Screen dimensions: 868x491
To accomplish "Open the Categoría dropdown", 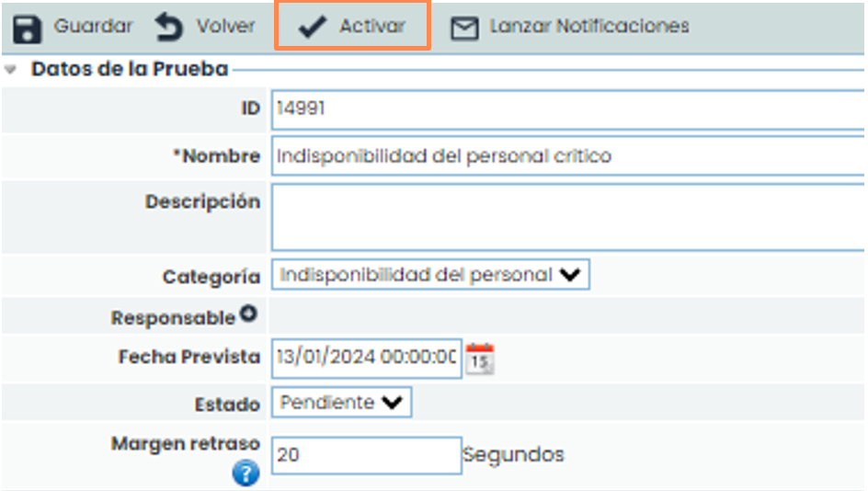I will [x=430, y=275].
